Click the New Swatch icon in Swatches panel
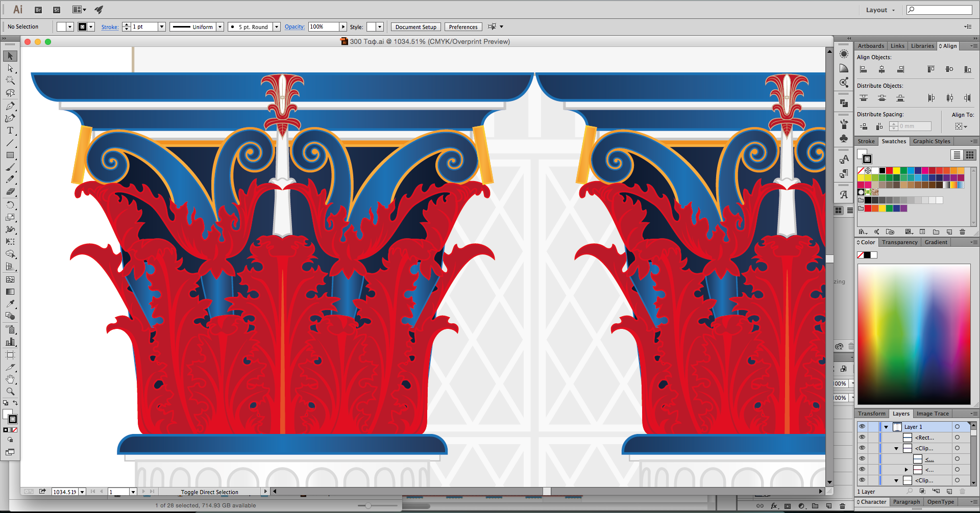Image resolution: width=980 pixels, height=513 pixels. [x=949, y=232]
